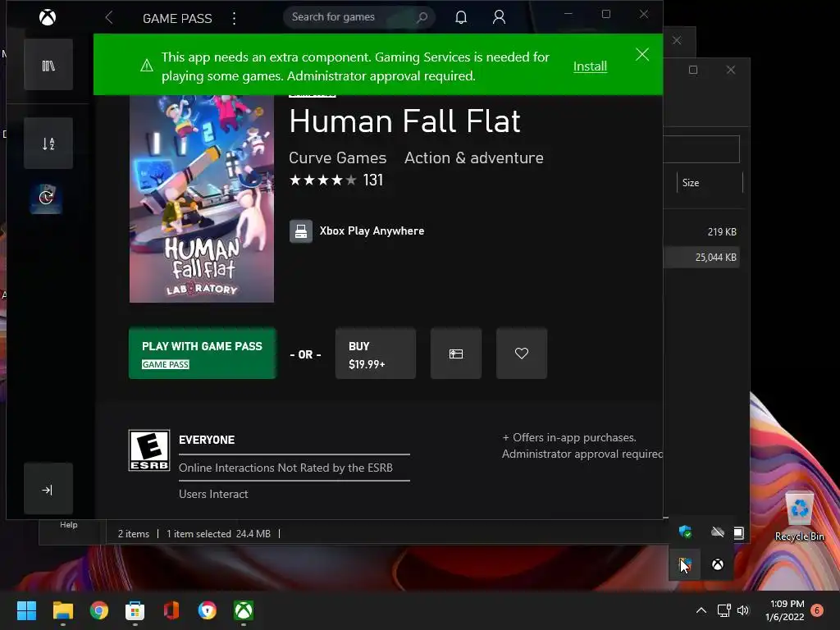
Task: Click the ESRB Everyone rating badge
Action: pos(149,450)
